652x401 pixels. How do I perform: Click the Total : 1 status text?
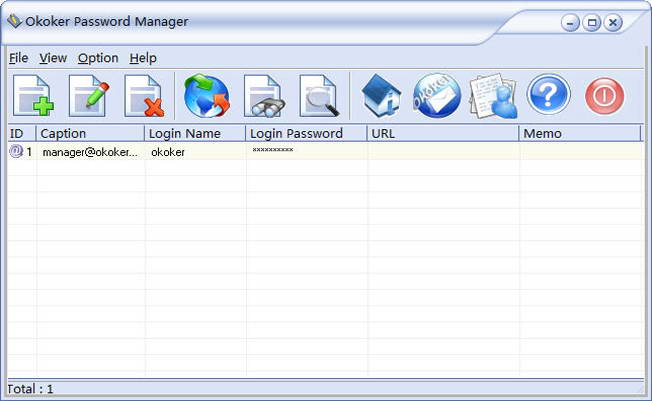[x=30, y=389]
